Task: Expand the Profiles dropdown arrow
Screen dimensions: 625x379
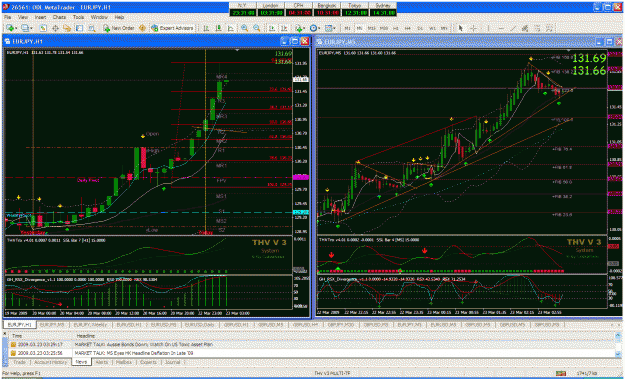Action: pyautogui.click(x=31, y=28)
